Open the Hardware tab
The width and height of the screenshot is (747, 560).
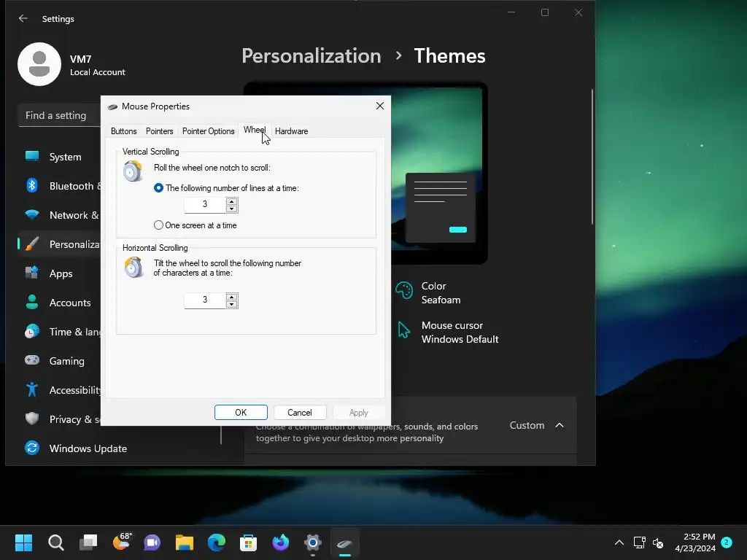tap(291, 131)
